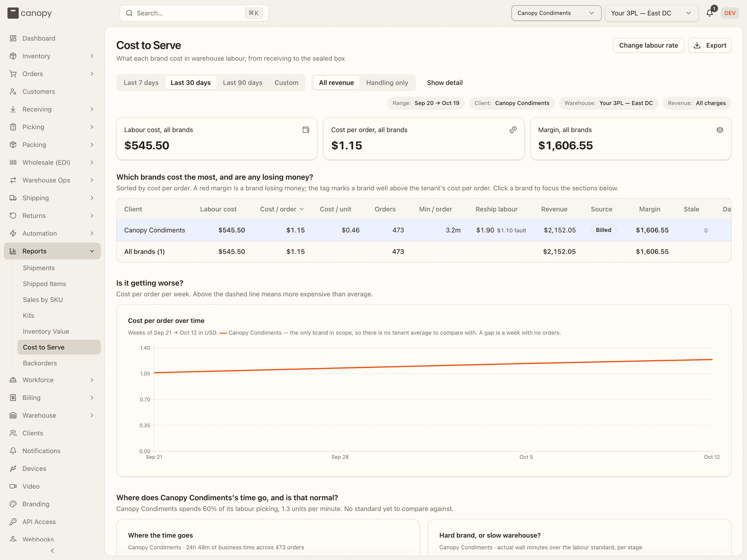Click the Search input field
Screen dimensions: 747x560
point(194,13)
